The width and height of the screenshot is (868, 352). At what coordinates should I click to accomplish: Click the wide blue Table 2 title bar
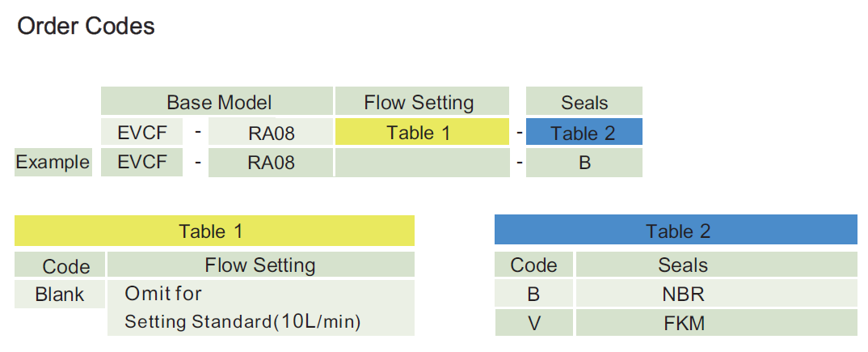click(676, 231)
